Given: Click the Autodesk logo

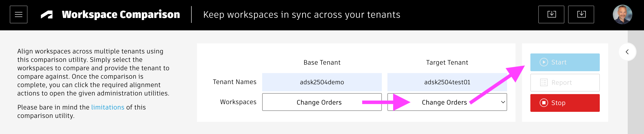Looking at the screenshot, I should click(x=47, y=14).
